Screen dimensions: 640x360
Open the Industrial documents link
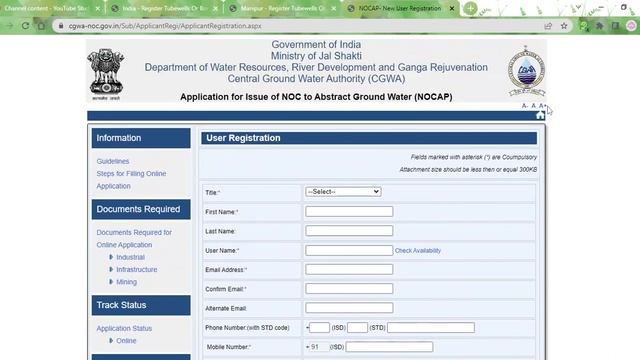click(x=130, y=257)
